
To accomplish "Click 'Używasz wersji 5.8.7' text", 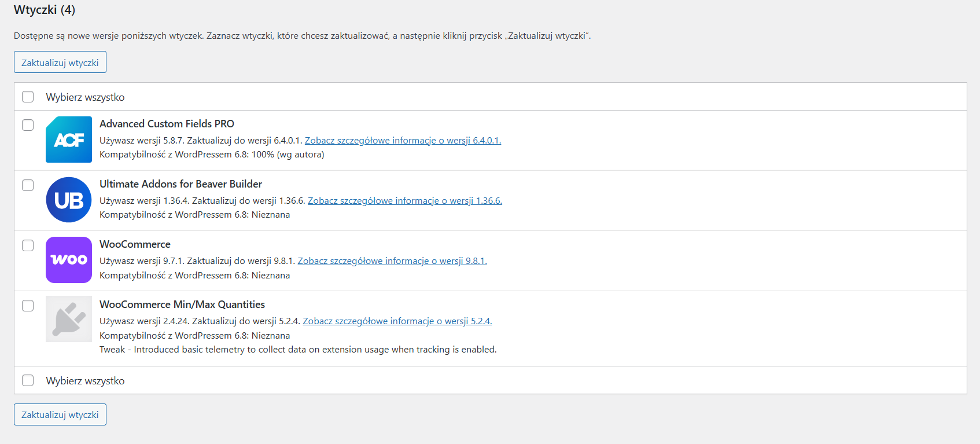I will click(x=142, y=140).
